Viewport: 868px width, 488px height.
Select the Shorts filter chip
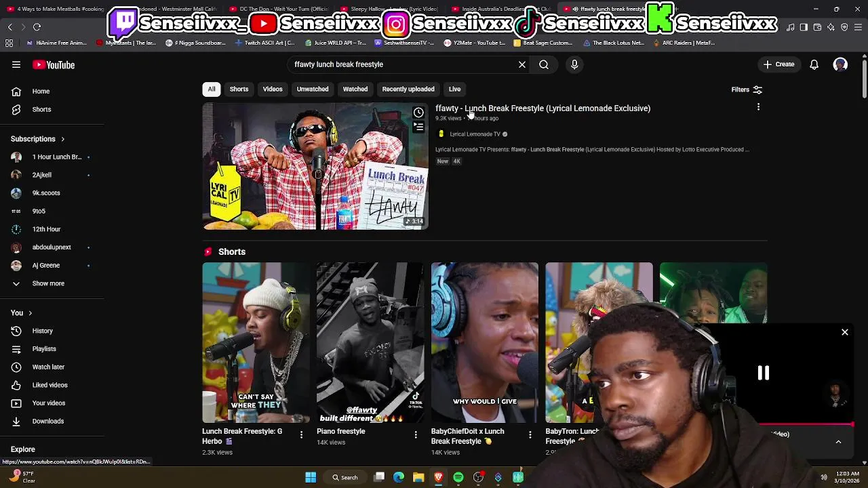point(239,89)
